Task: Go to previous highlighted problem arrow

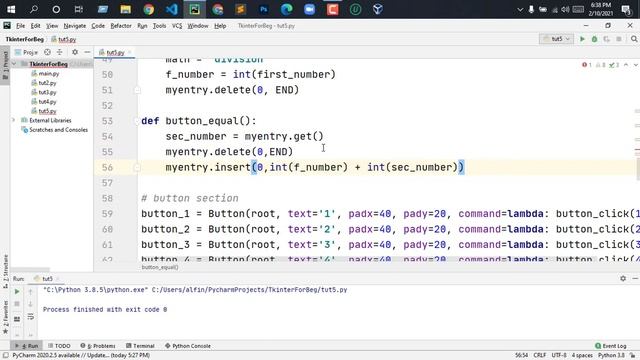Action: tap(626, 65)
